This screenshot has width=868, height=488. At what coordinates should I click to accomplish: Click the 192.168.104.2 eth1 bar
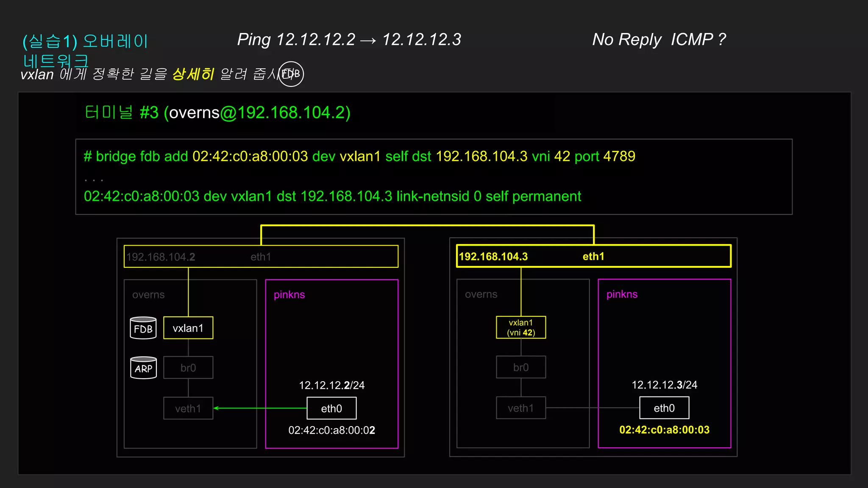[x=261, y=257]
